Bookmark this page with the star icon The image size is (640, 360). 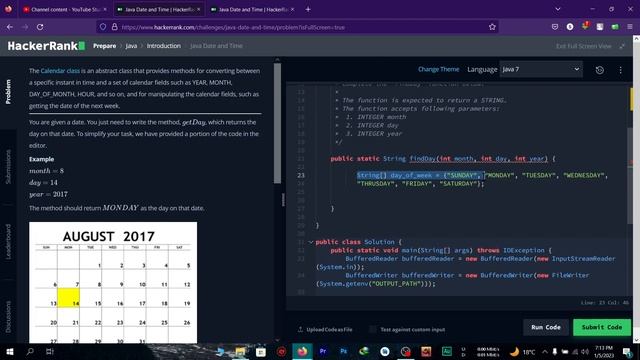click(x=492, y=27)
